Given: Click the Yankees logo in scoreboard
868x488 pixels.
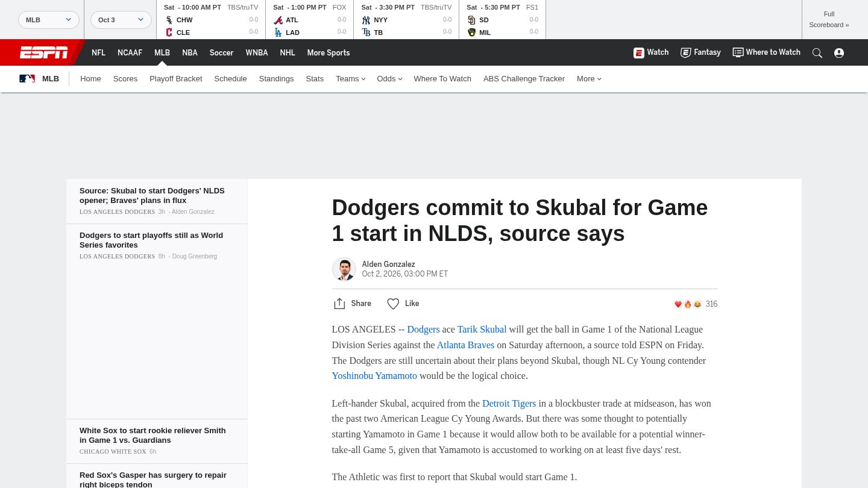Looking at the screenshot, I should (366, 20).
